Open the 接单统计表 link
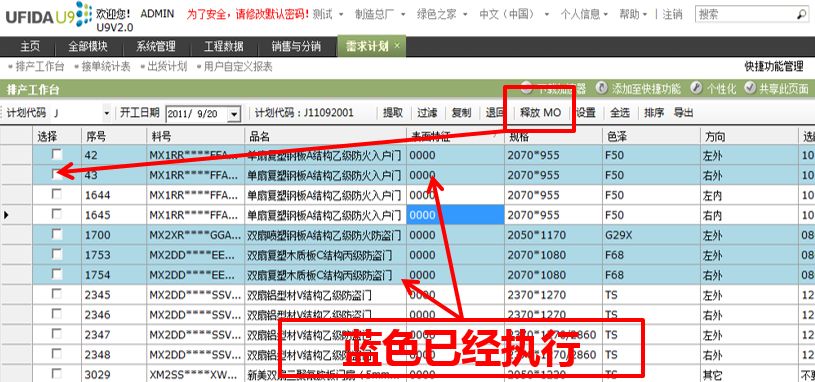This screenshot has height=382, width=815. (107, 67)
